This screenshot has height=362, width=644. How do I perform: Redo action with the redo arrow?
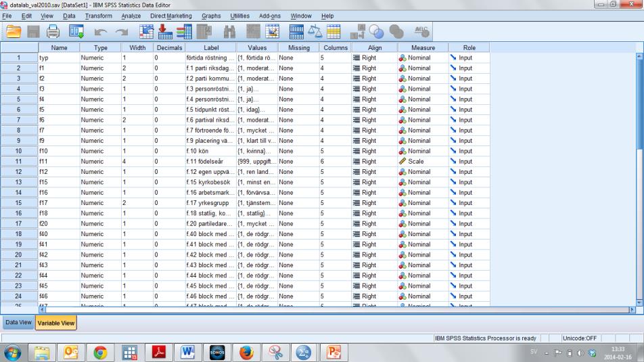[122, 32]
